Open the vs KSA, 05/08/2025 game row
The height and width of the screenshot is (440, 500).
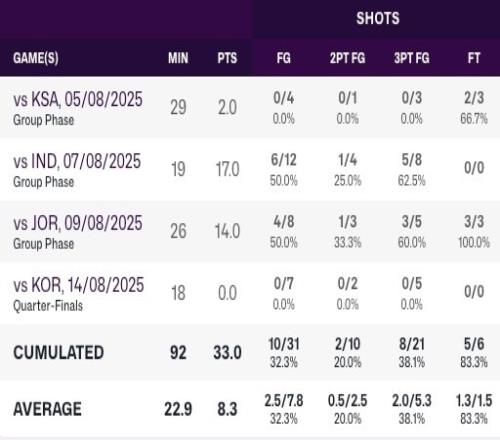click(250, 108)
